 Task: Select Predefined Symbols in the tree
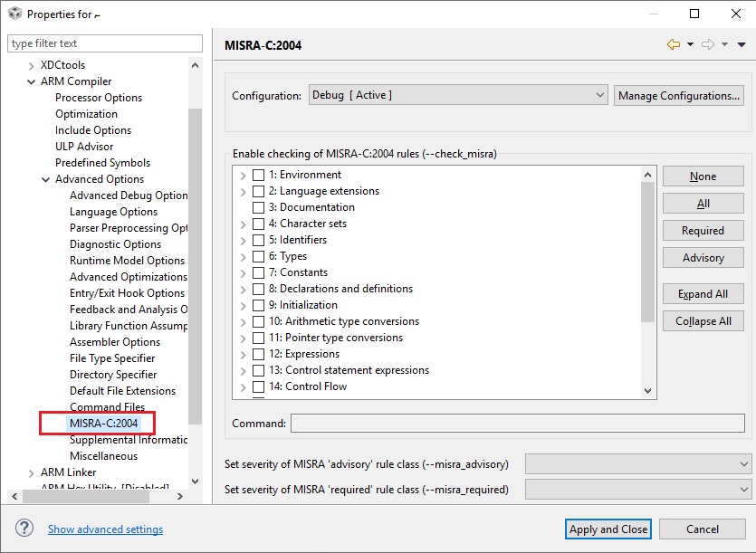(x=102, y=163)
